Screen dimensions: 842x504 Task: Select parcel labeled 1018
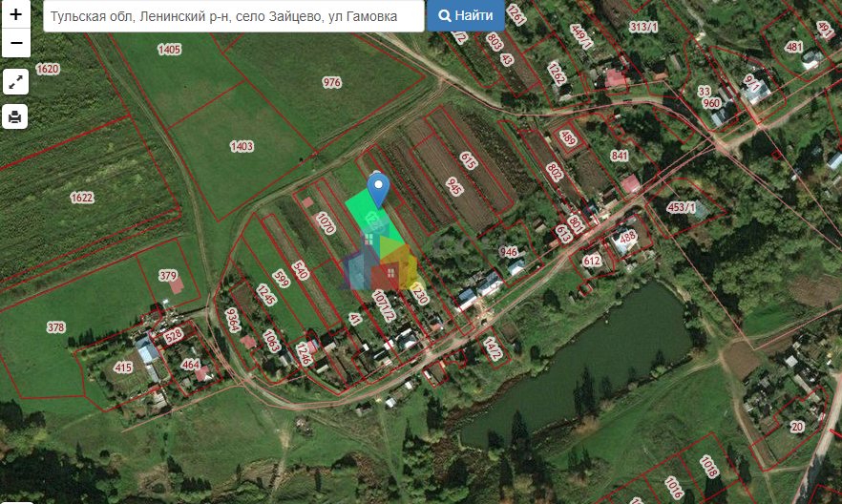pyautogui.click(x=708, y=467)
